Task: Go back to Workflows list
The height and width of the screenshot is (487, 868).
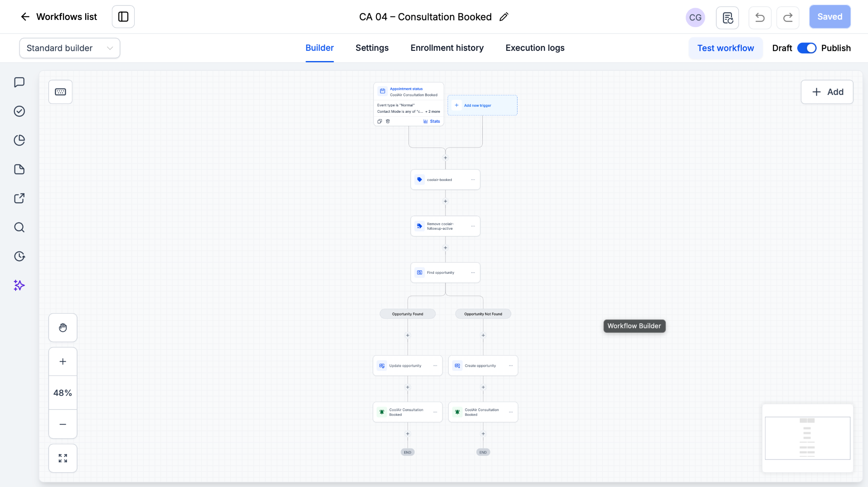Action: 59,17
